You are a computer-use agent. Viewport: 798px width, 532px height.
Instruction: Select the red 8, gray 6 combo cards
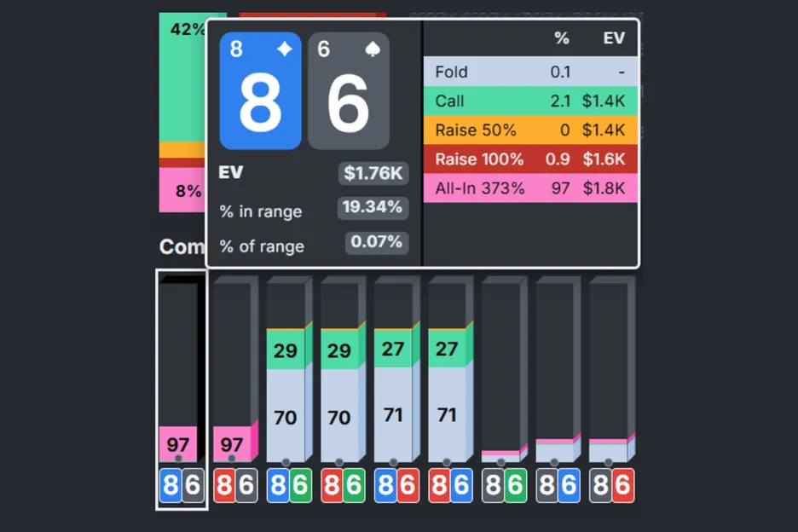click(x=235, y=486)
